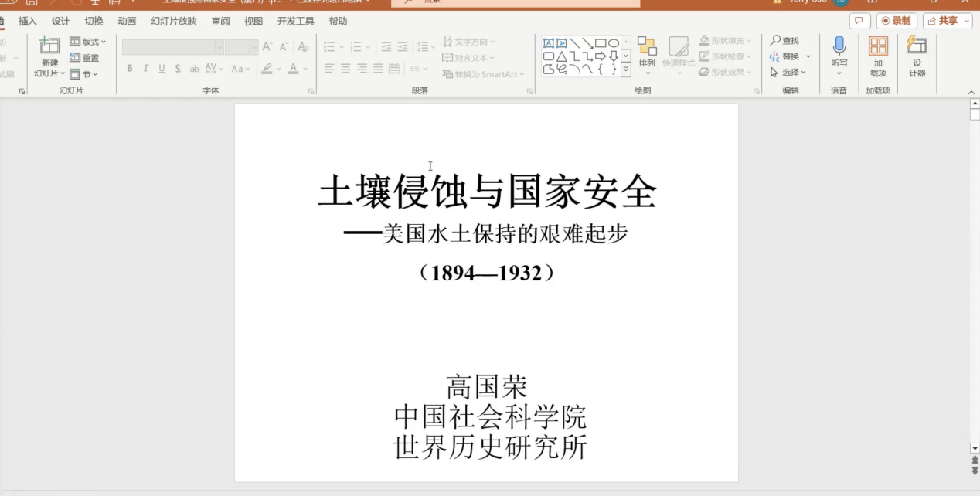This screenshot has width=980, height=496.
Task: Select the text box shape in gallery
Action: (549, 43)
